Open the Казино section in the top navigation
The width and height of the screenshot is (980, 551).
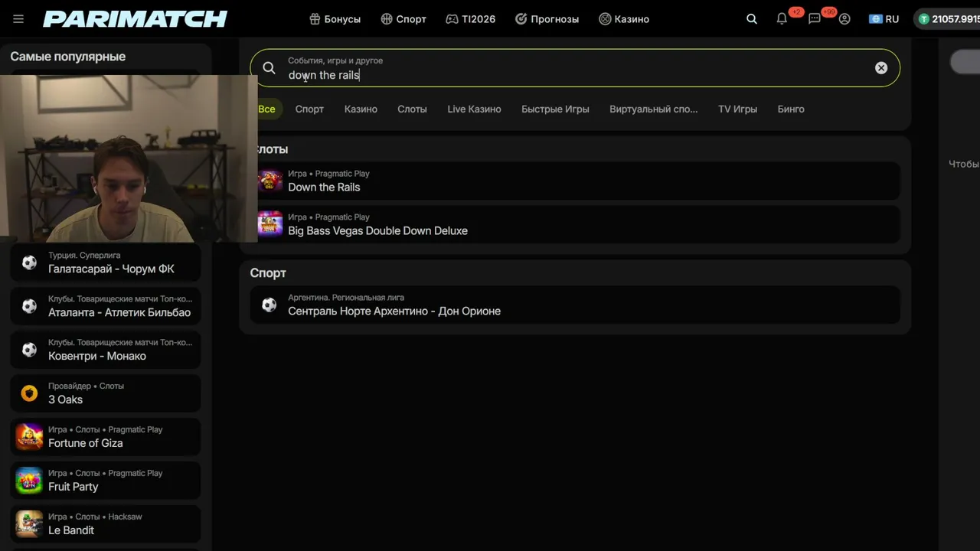coord(624,19)
